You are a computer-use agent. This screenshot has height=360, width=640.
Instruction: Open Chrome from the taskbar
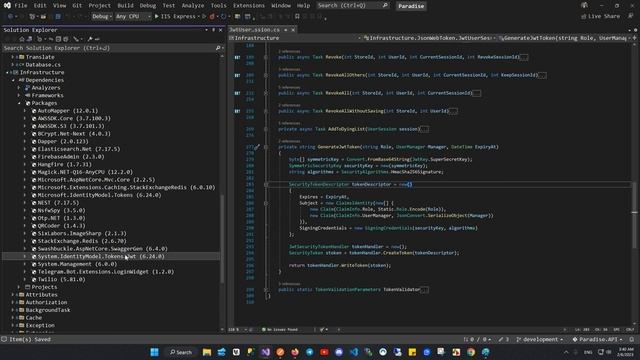point(471,352)
